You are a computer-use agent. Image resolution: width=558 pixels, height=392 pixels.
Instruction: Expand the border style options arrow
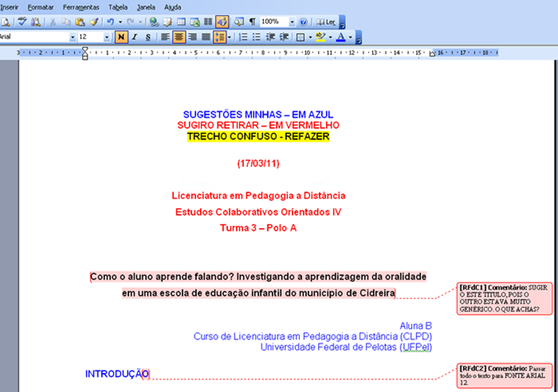[310, 37]
